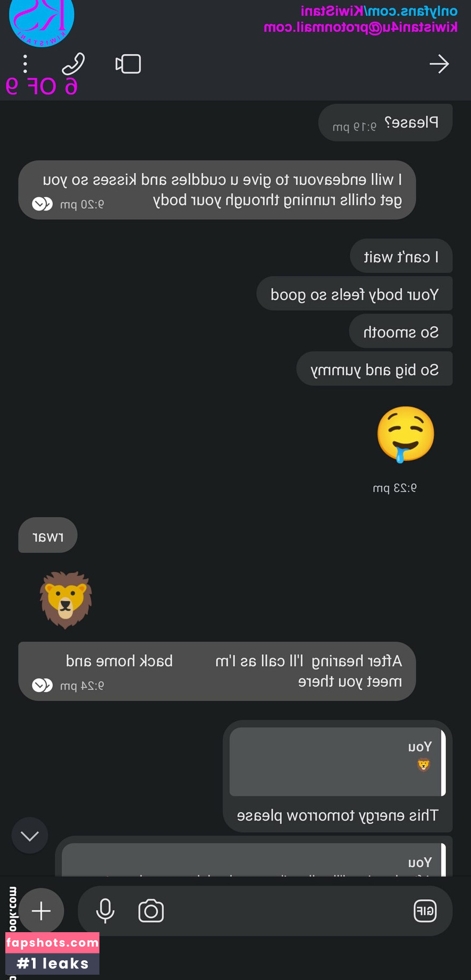Open the camera icon in message bar
The height and width of the screenshot is (980, 471).
151,911
